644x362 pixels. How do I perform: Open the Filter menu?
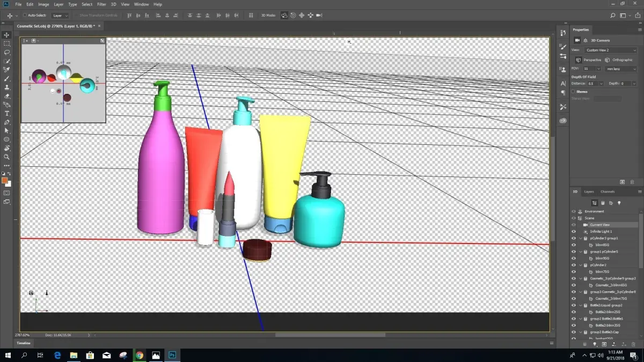click(x=101, y=4)
